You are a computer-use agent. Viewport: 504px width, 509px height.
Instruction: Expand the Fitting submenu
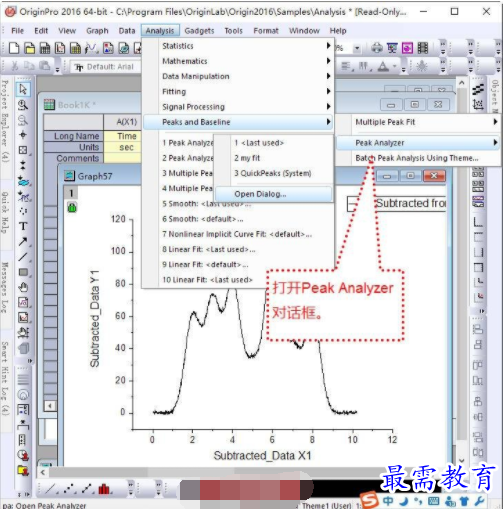(237, 91)
